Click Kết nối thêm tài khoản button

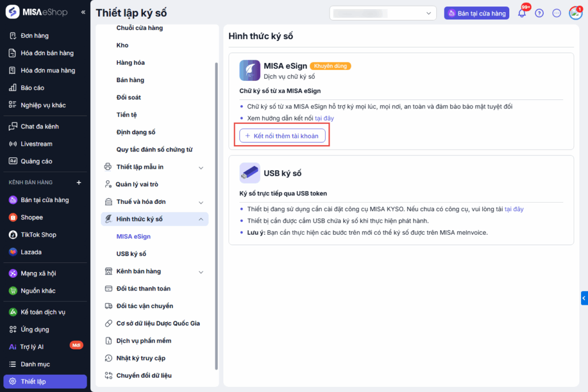click(x=283, y=135)
